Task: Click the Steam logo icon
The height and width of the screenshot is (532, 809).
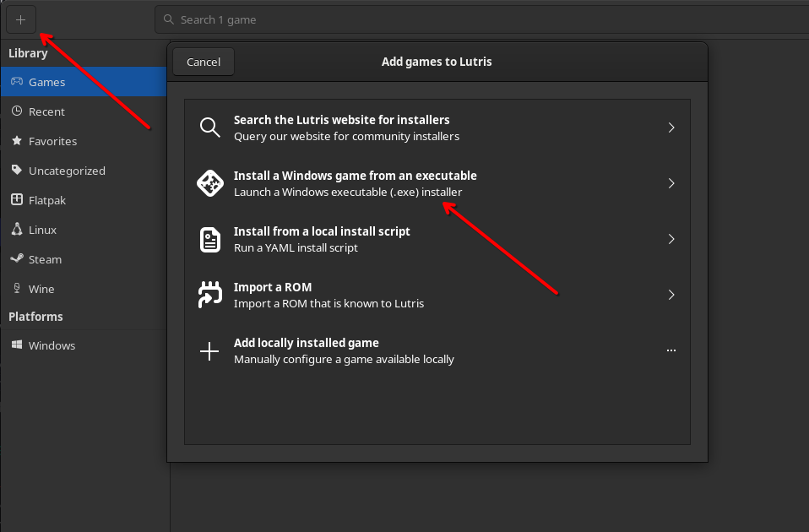Action: 17,258
